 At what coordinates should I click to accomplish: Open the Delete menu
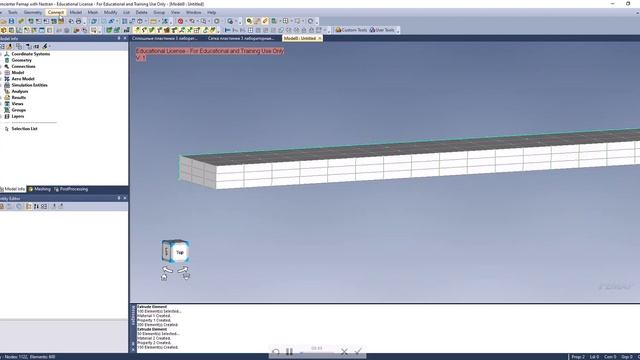(x=142, y=13)
